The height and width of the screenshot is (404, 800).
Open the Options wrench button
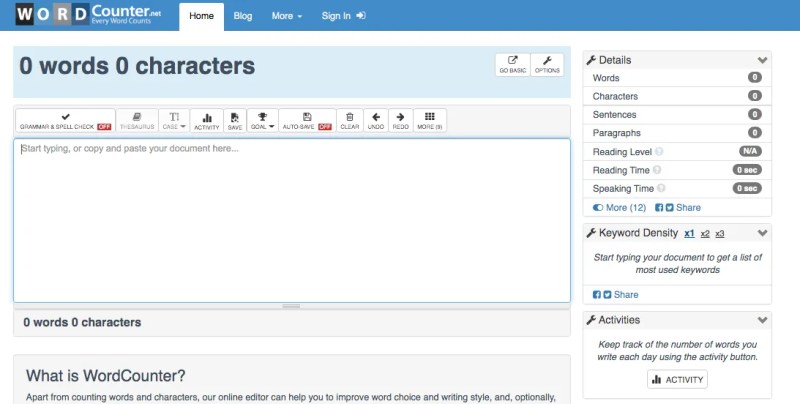(x=547, y=65)
